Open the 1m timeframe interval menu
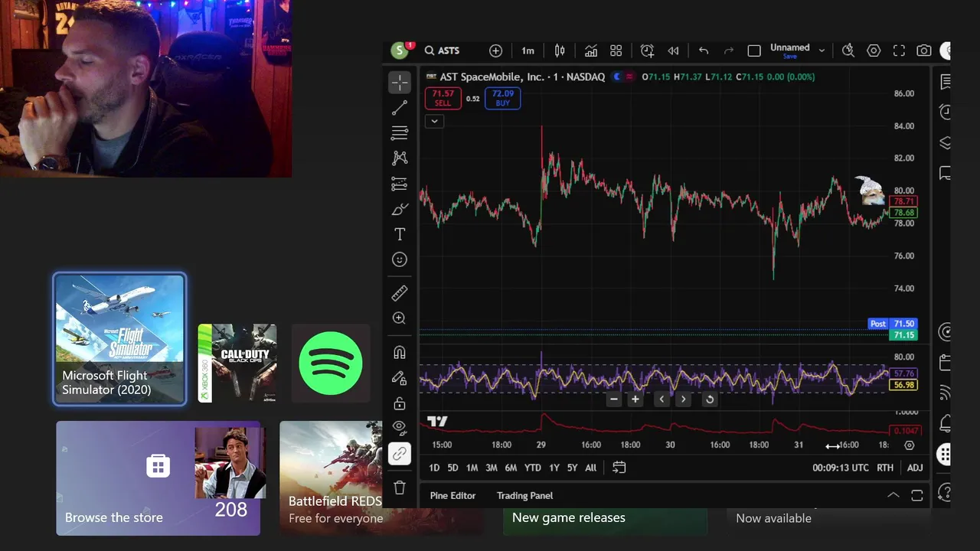This screenshot has width=980, height=551. point(528,51)
